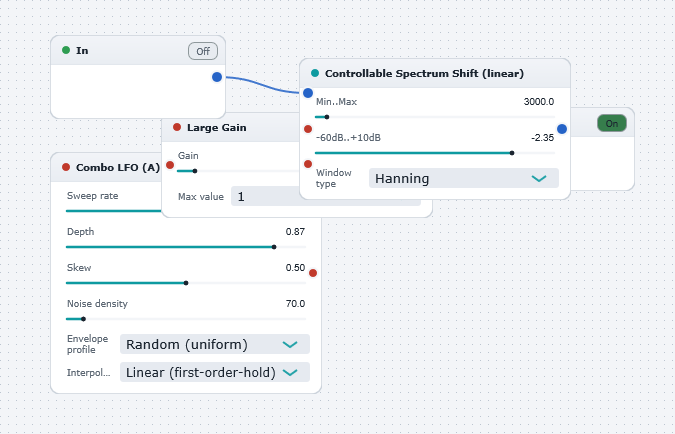The width and height of the screenshot is (675, 434).
Task: Click the Large Gain node title
Action: coord(217,127)
